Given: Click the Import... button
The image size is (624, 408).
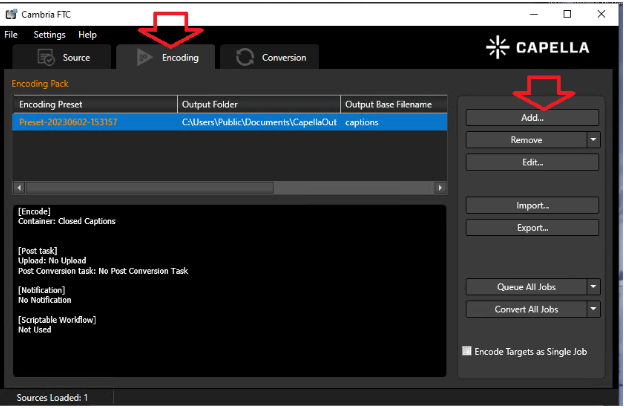Looking at the screenshot, I should (x=532, y=205).
